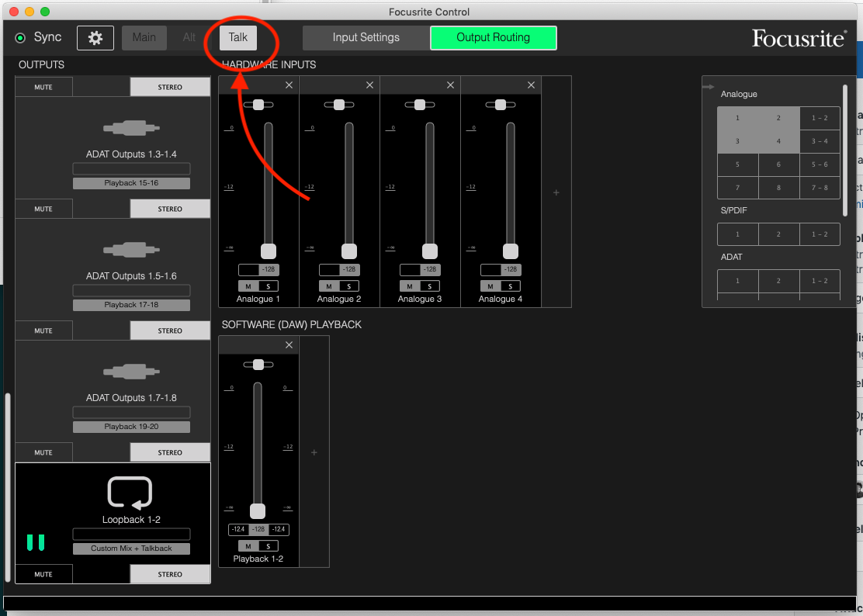The height and width of the screenshot is (616, 863).
Task: Click the Analogue 1 volume fader handle
Action: pyautogui.click(x=268, y=251)
